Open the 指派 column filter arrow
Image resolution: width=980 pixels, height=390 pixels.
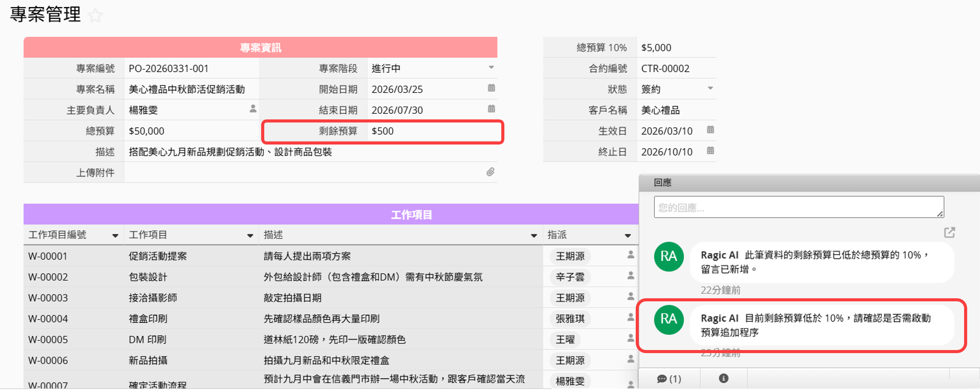click(x=628, y=236)
